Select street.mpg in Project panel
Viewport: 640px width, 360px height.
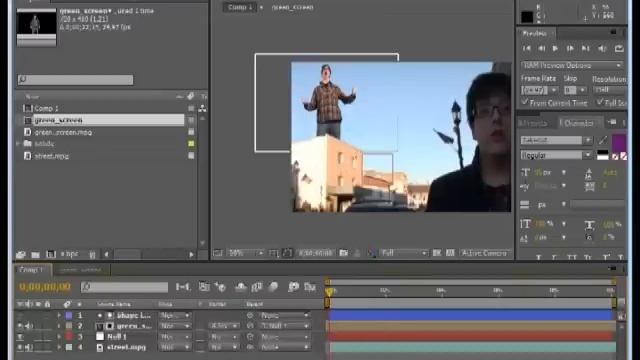[x=51, y=156]
